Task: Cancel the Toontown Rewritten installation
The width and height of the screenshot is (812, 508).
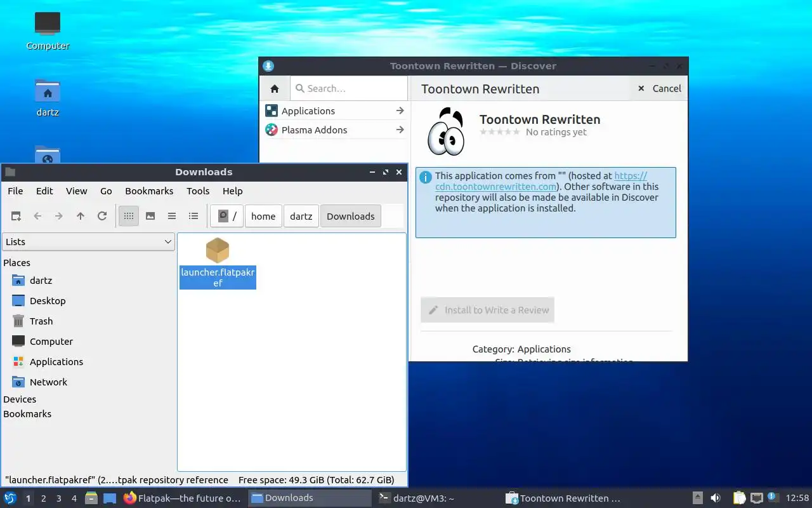Action: 659,88
